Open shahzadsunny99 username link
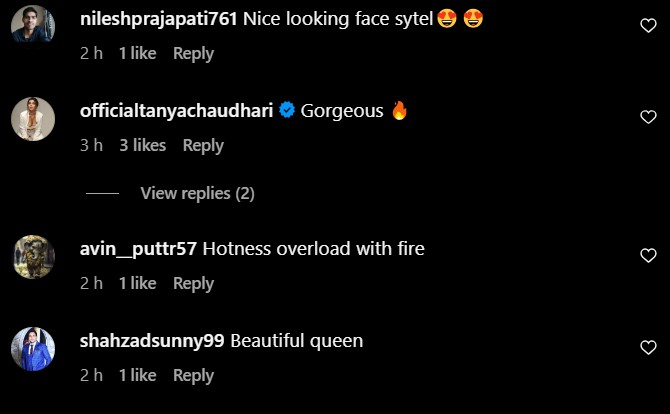 152,341
